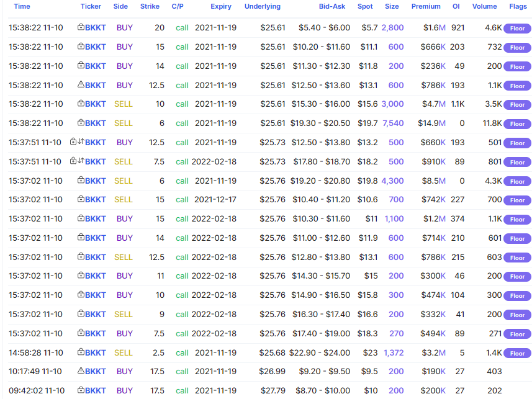532x399 pixels.
Task: Click the leftmost icon in the 15:37:51 BUY row
Action: point(73,142)
